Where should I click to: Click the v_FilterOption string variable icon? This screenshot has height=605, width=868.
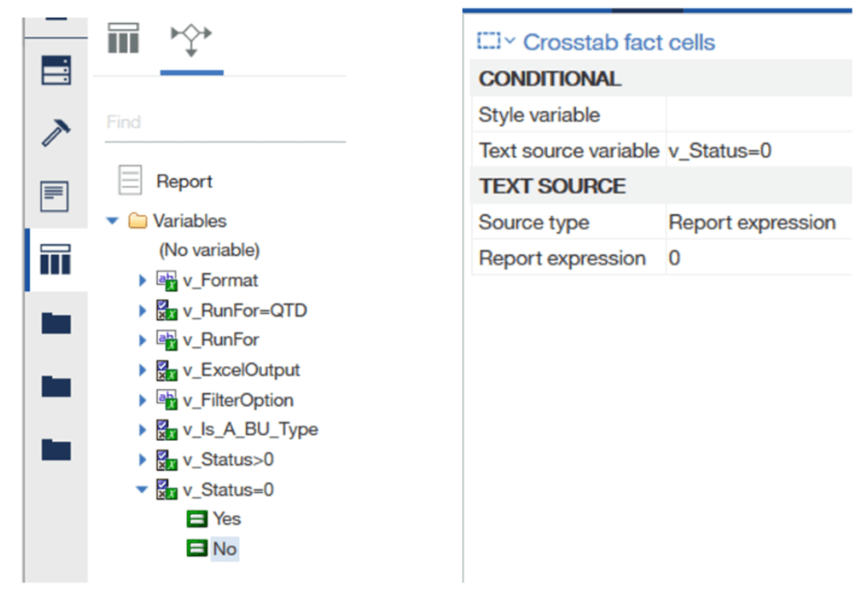pos(167,400)
